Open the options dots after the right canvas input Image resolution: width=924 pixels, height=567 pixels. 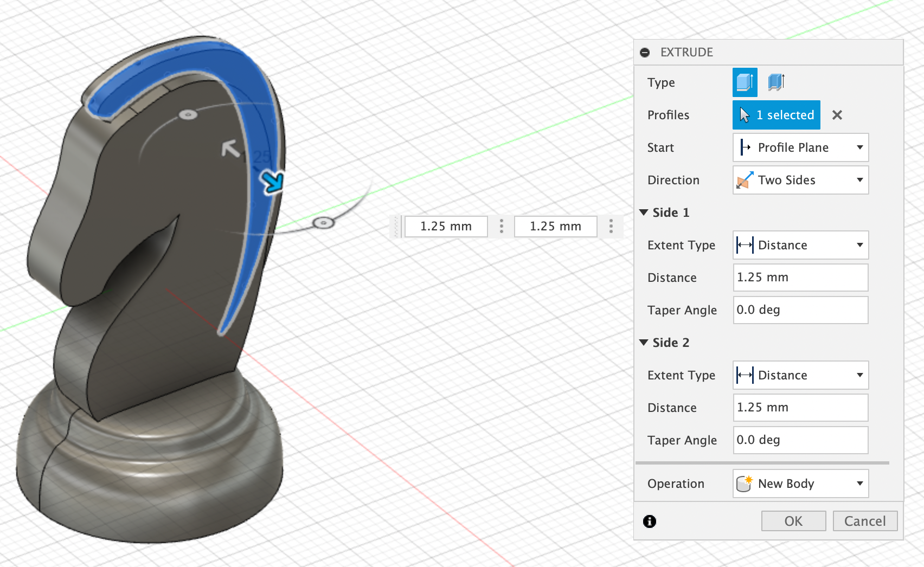tap(611, 226)
